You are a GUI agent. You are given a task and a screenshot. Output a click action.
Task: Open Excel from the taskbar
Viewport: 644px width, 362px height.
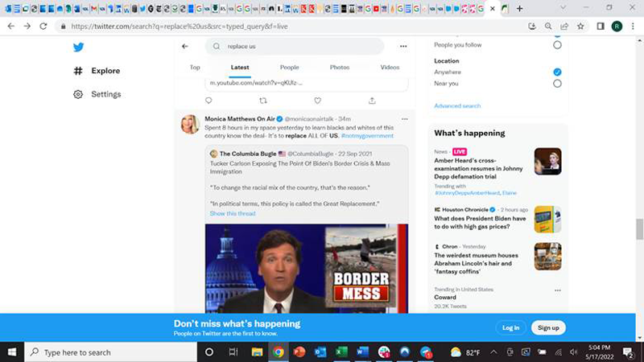(341, 352)
